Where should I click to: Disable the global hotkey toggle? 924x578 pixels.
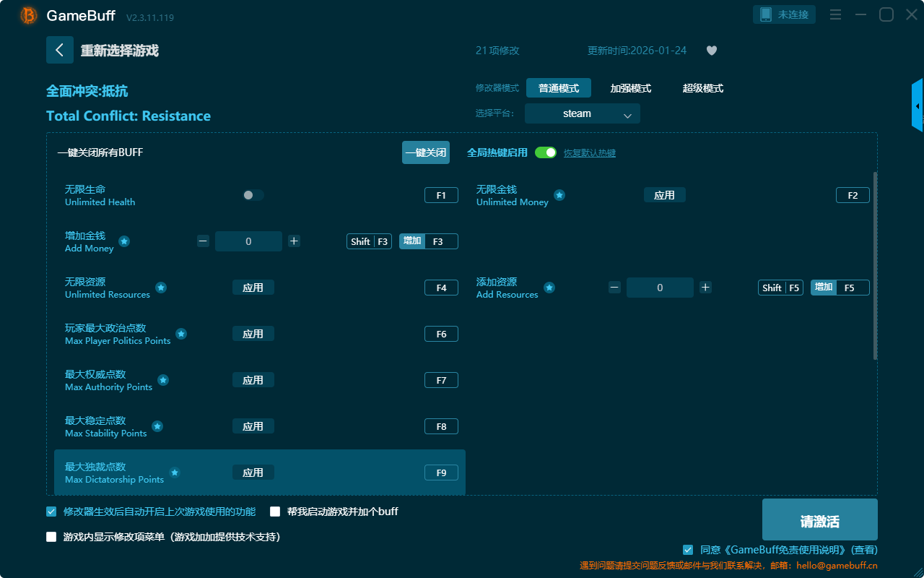click(546, 152)
